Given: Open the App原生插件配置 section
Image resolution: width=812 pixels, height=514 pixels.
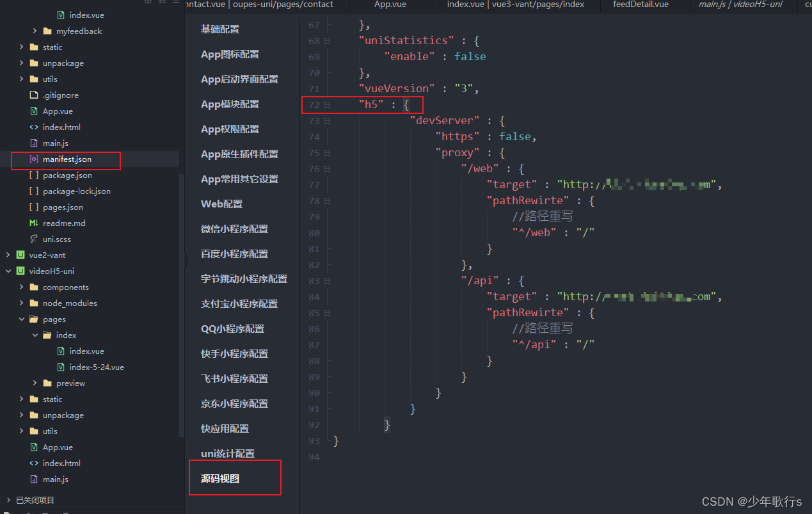Looking at the screenshot, I should pyautogui.click(x=239, y=154).
